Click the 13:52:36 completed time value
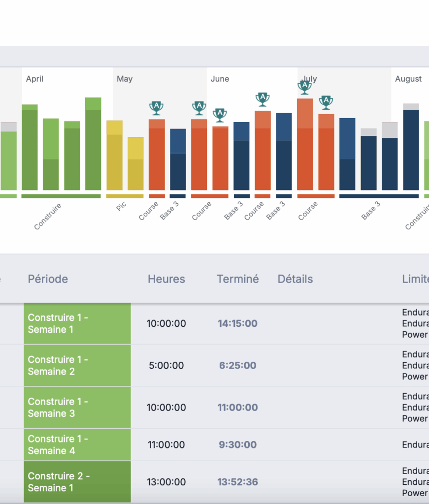This screenshot has height=504, width=429. (237, 482)
